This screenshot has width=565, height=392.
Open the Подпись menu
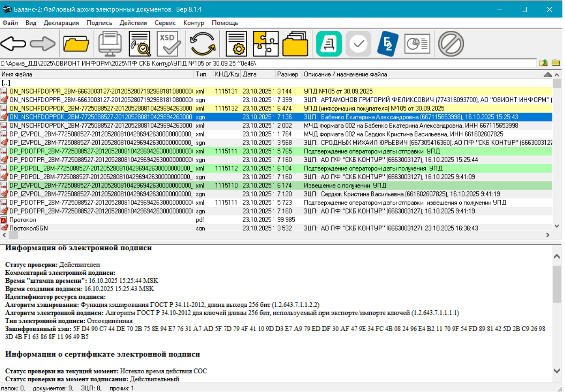99,23
